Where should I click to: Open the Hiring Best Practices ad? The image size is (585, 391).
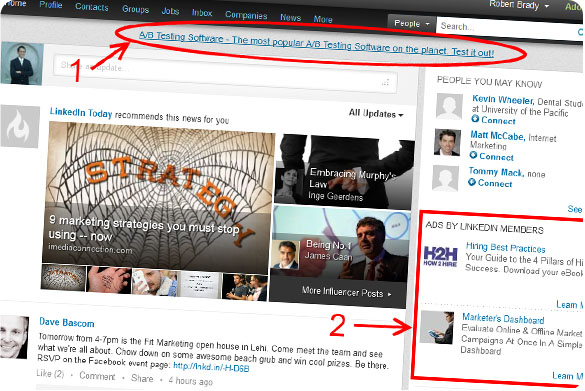pyautogui.click(x=506, y=247)
